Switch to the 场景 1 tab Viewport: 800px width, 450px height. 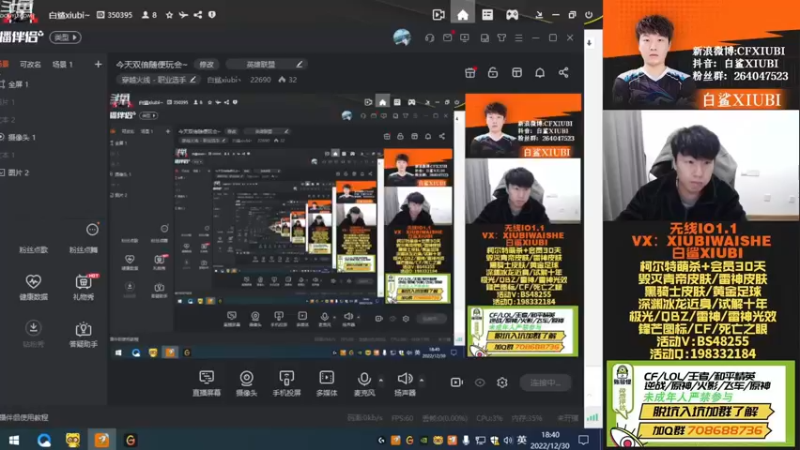click(x=62, y=64)
